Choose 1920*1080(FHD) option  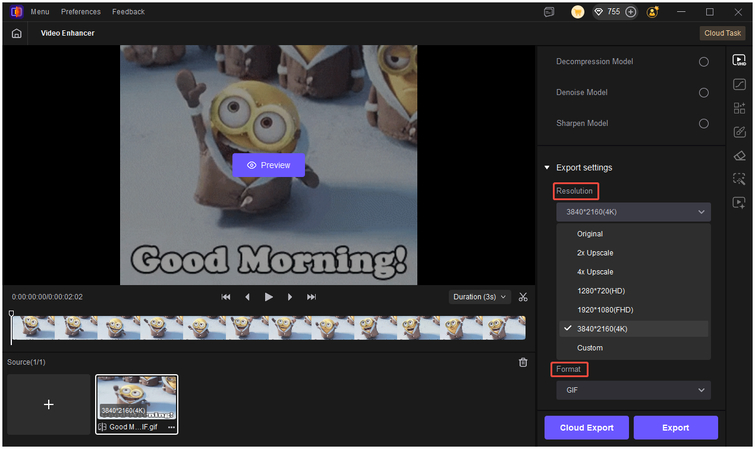point(633,310)
